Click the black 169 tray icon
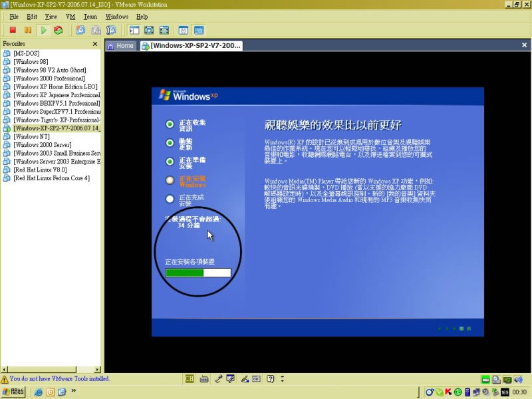Image resolution: width=532 pixels, height=399 pixels. [505, 392]
